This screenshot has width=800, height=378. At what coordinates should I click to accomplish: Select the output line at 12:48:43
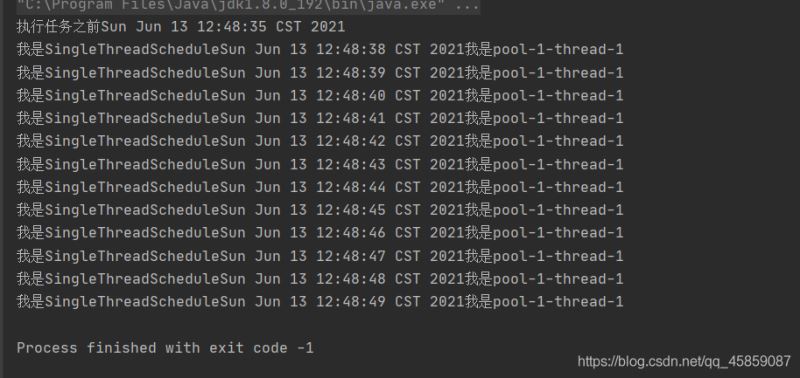click(x=320, y=164)
